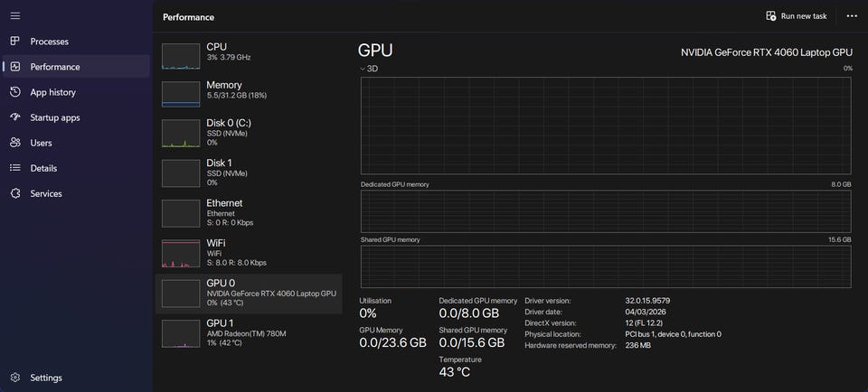Viewport: 868px width, 392px height.
Task: Click Shared GPU memory 0.0/15.6 GB value
Action: click(x=472, y=342)
